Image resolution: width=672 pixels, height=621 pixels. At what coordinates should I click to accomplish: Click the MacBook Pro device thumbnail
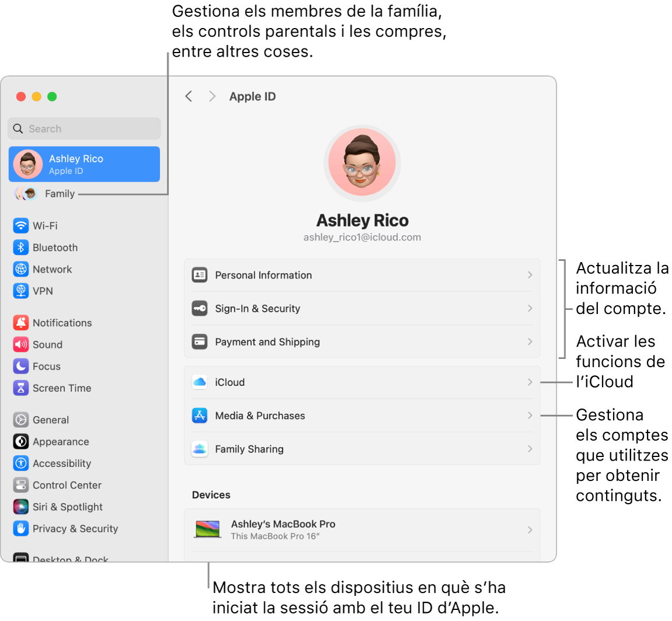tap(208, 529)
